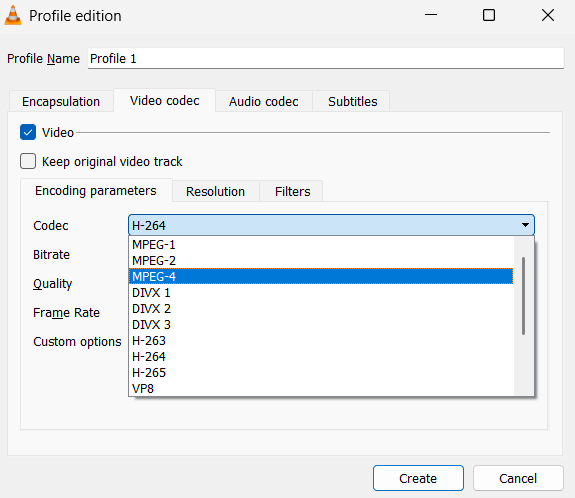Select MPEG-1 codec entry
This screenshot has width=575, height=498.
coord(321,245)
